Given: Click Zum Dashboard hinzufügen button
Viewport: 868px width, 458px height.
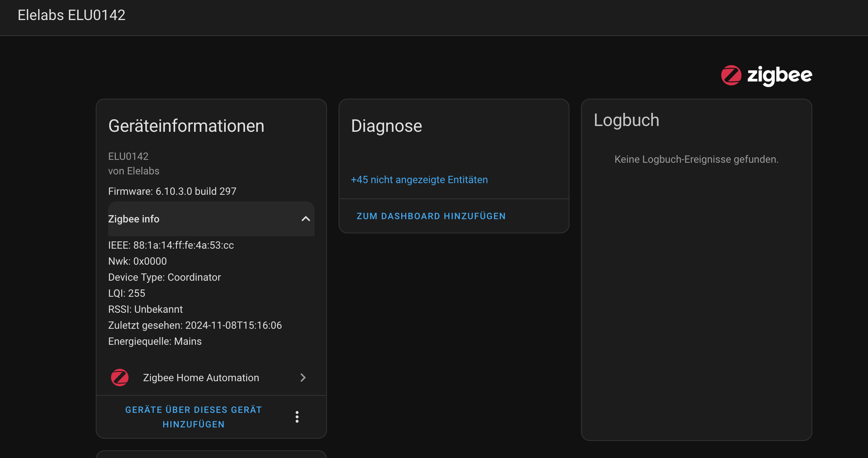Looking at the screenshot, I should (431, 216).
